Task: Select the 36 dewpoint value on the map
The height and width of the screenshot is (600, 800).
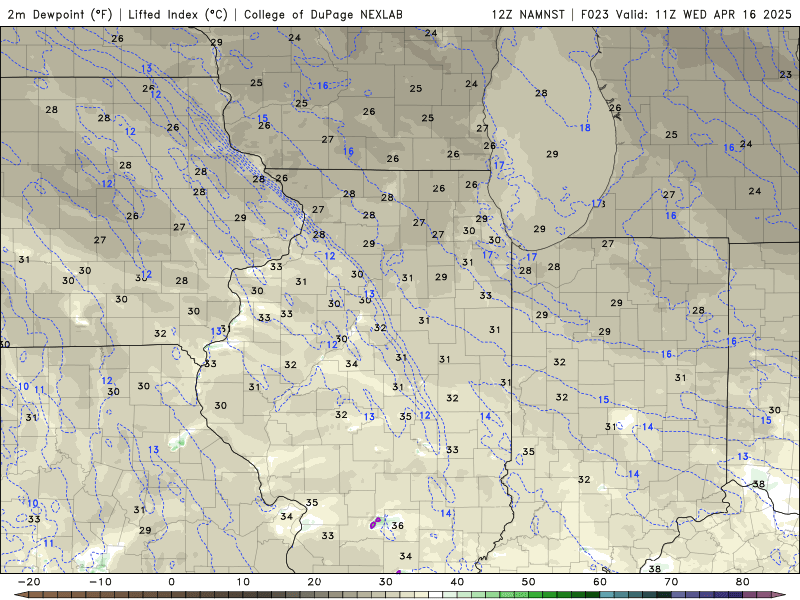Action: [x=397, y=526]
